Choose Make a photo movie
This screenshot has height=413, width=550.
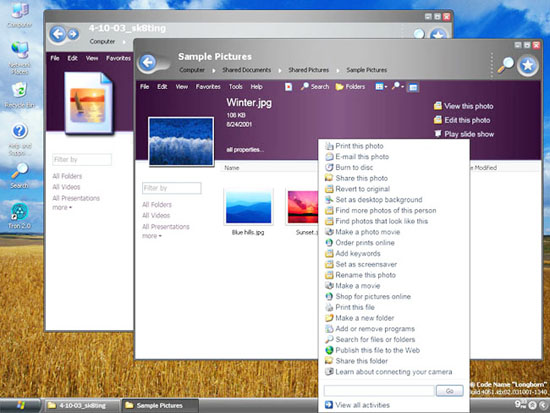click(362, 232)
